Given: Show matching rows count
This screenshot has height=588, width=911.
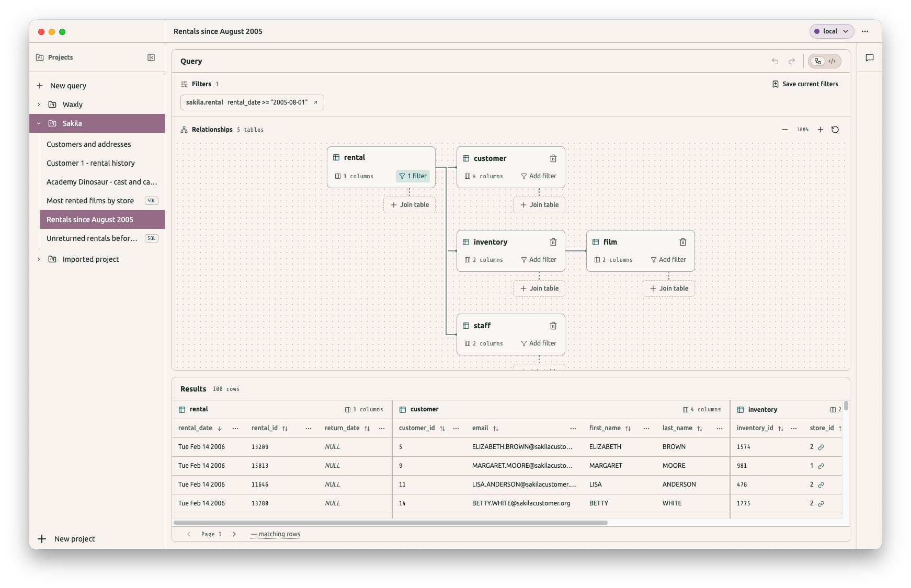Looking at the screenshot, I should 276,534.
